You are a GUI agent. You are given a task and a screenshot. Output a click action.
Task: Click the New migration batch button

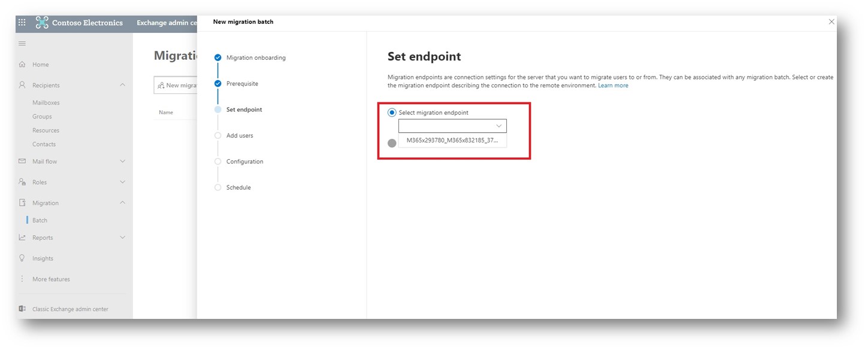coord(176,86)
